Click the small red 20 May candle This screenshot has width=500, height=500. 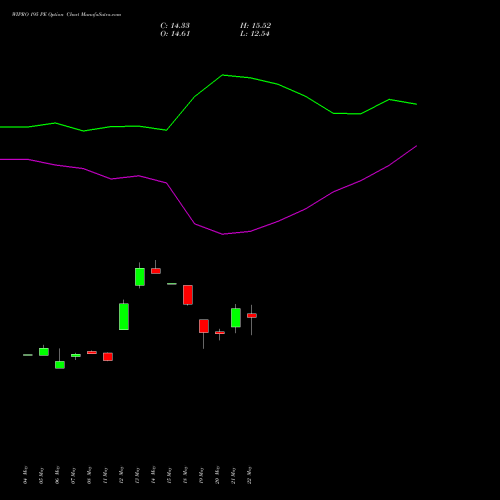pyautogui.click(x=220, y=333)
